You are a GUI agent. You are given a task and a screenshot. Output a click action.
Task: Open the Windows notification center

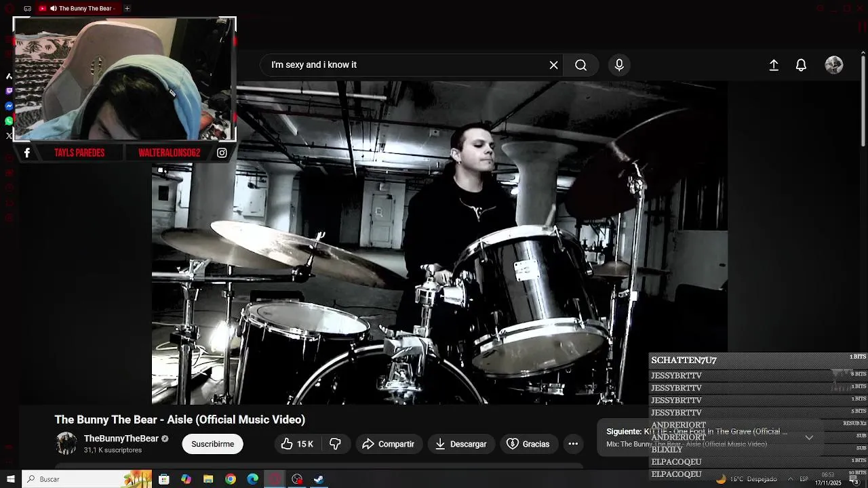854,479
